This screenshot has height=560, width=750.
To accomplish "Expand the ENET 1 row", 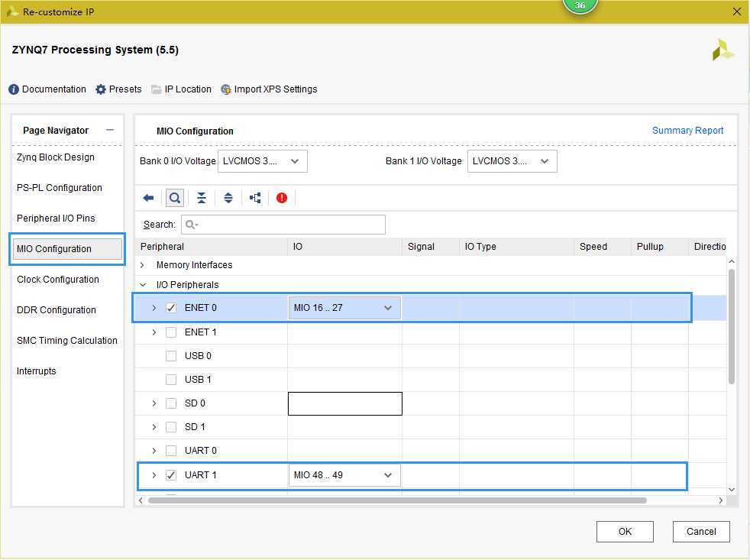I will (x=154, y=332).
